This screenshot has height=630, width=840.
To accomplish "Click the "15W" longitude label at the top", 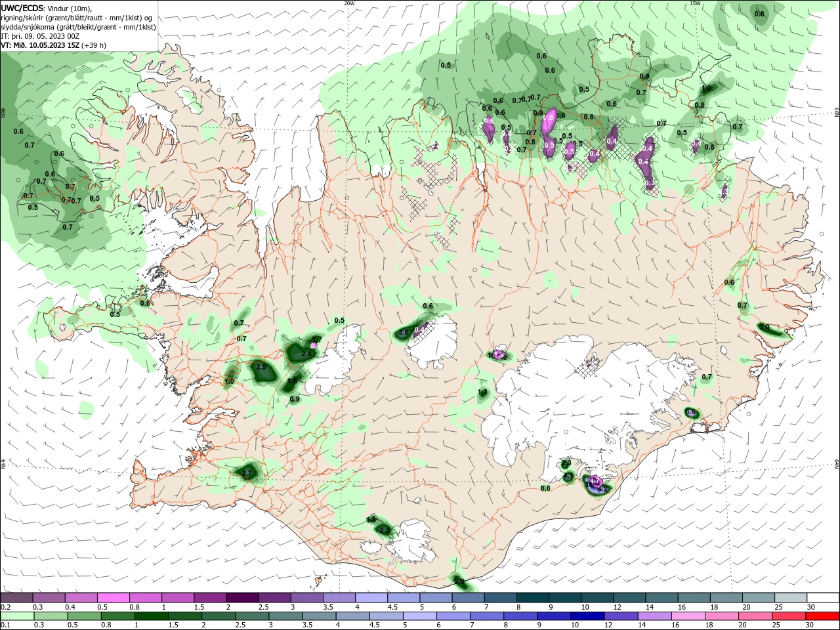I will tap(695, 3).
